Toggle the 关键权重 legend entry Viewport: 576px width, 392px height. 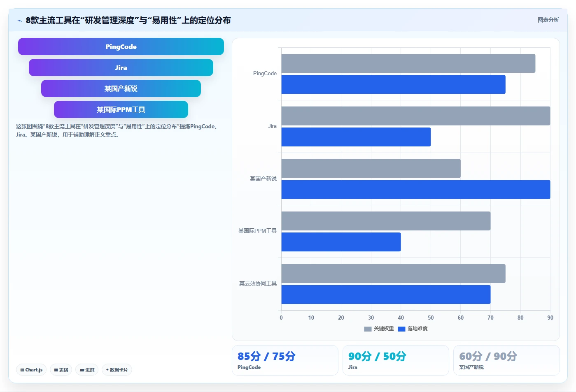pyautogui.click(x=379, y=329)
